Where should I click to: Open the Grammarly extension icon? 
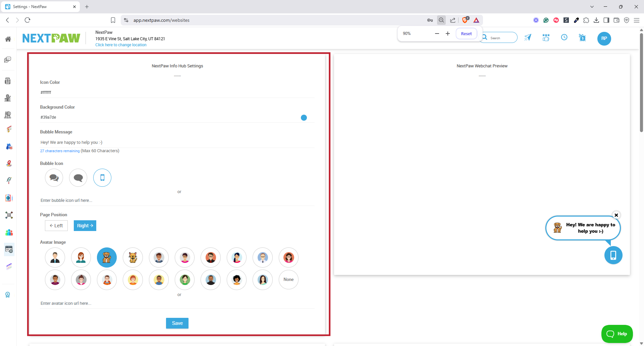click(x=546, y=20)
